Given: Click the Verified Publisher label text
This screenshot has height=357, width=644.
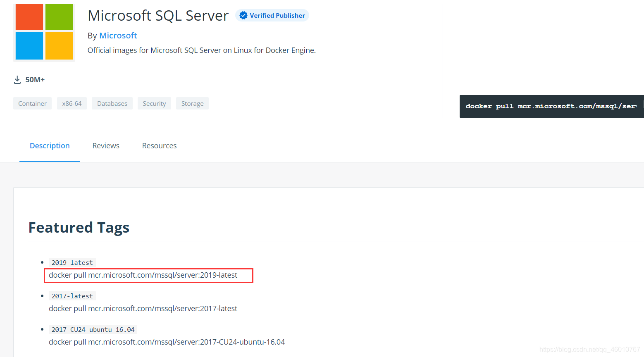Looking at the screenshot, I should (x=277, y=16).
